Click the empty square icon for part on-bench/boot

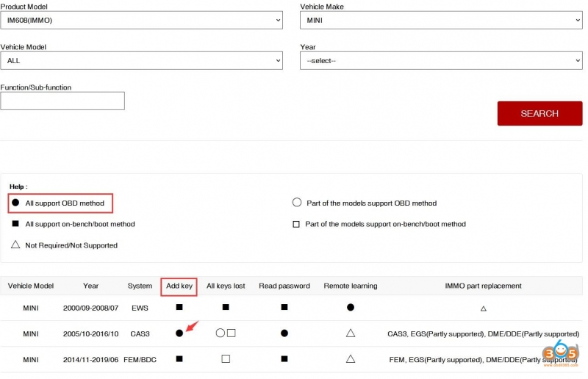click(296, 224)
